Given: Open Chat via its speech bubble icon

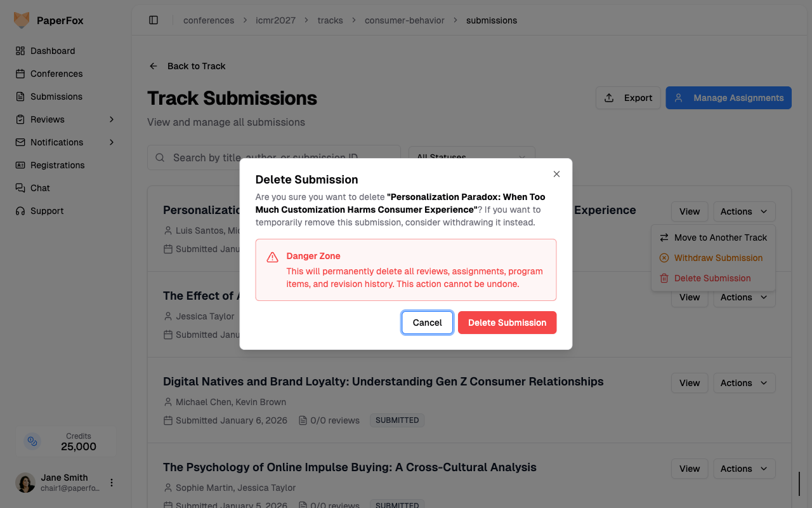Looking at the screenshot, I should (x=20, y=188).
